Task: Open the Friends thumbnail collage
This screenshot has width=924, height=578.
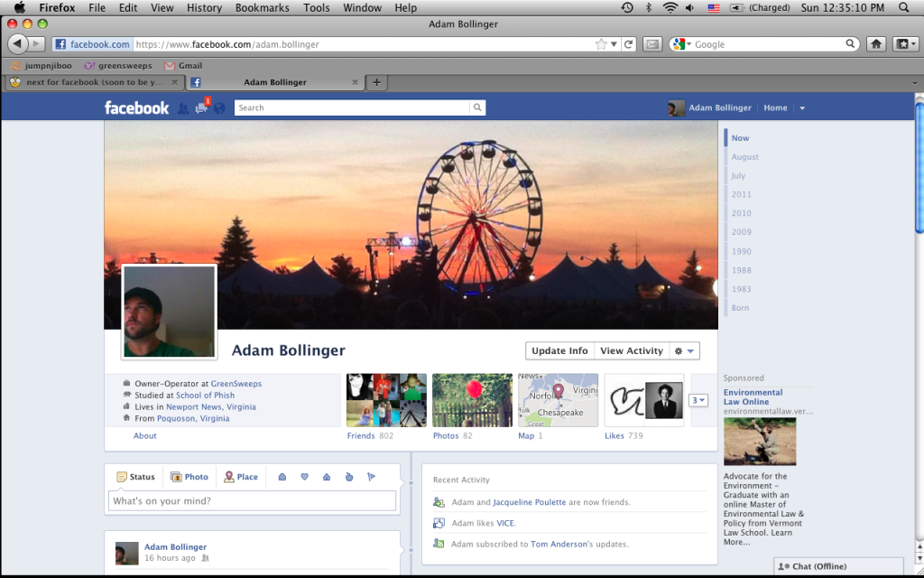Action: pyautogui.click(x=386, y=400)
